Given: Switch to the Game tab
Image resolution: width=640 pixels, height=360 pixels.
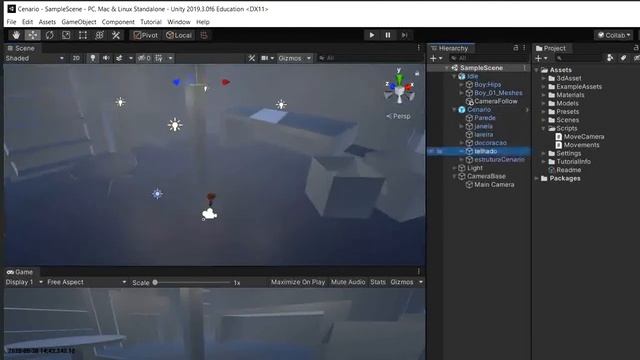Looking at the screenshot, I should [x=20, y=272].
